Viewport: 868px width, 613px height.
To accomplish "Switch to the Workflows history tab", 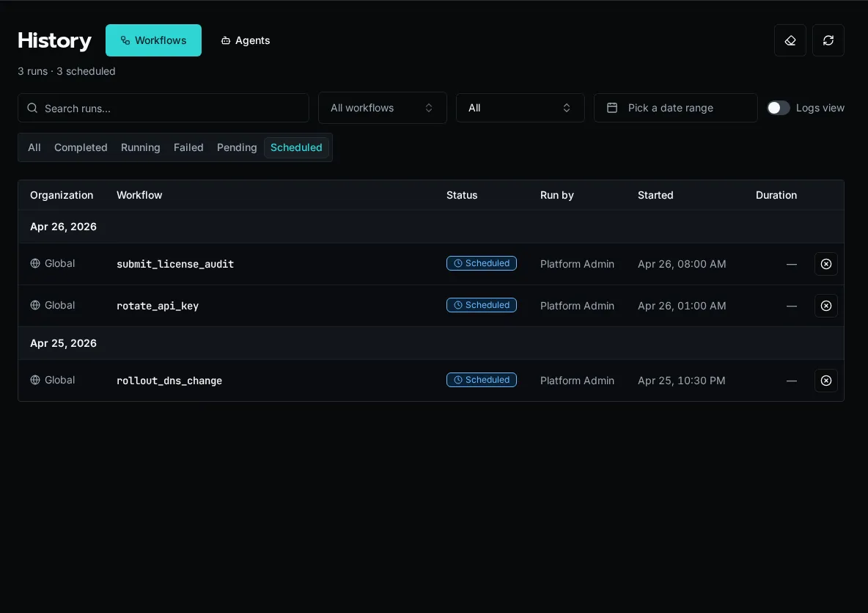I will pyautogui.click(x=153, y=40).
